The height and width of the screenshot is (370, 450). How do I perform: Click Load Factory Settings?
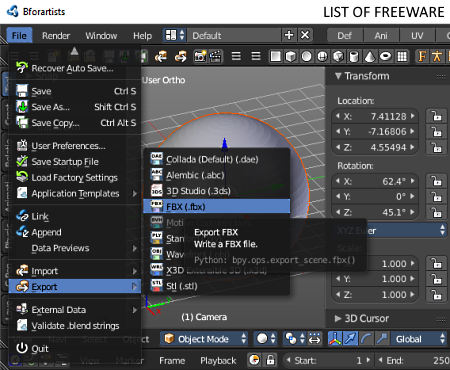(x=76, y=178)
